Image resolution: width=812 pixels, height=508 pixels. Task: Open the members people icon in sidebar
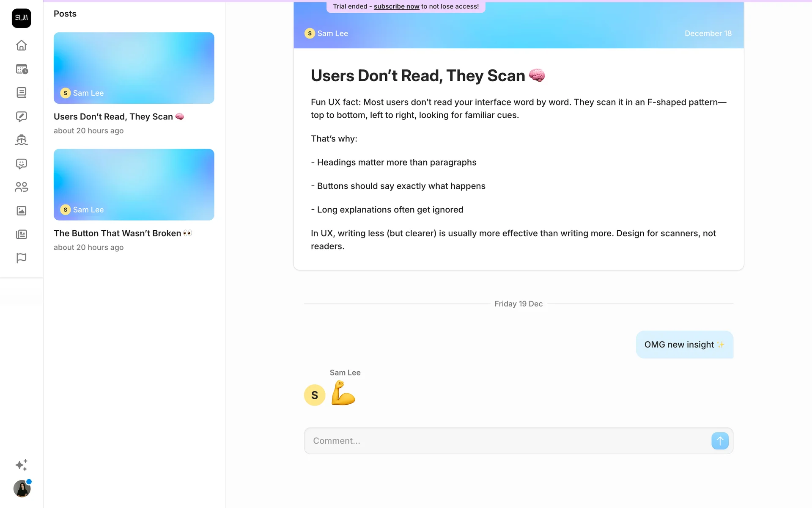point(21,187)
